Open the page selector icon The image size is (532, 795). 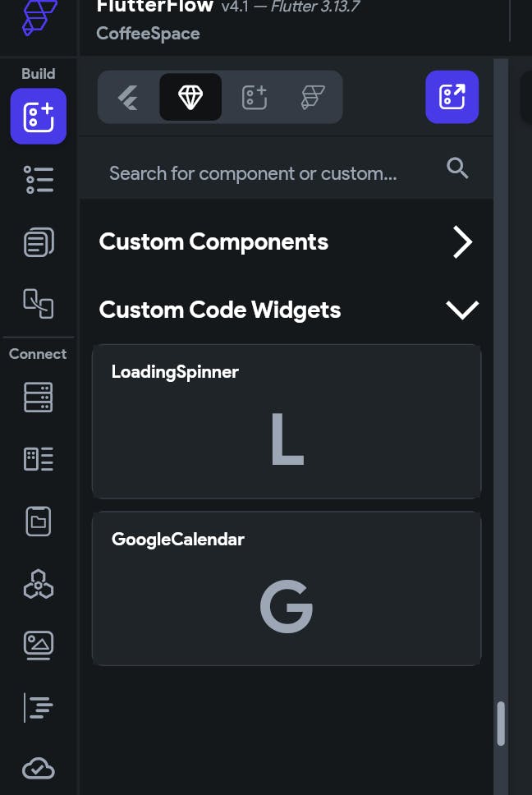(x=39, y=304)
